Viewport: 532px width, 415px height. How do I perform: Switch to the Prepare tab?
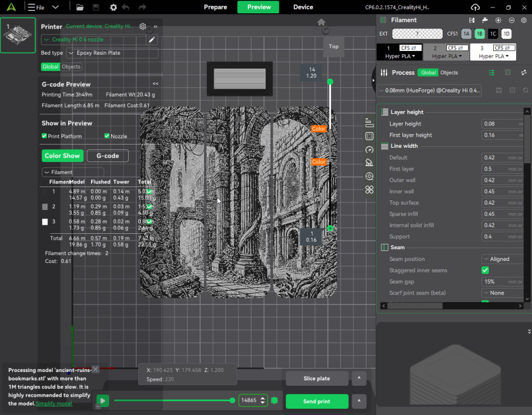coord(215,7)
